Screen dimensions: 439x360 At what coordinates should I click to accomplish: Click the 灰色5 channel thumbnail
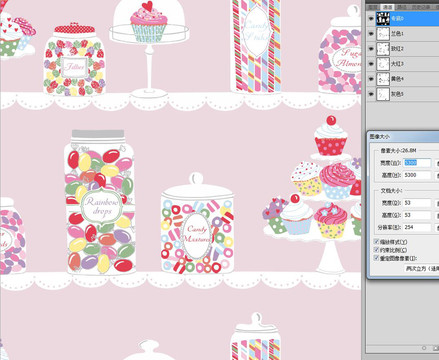(383, 94)
